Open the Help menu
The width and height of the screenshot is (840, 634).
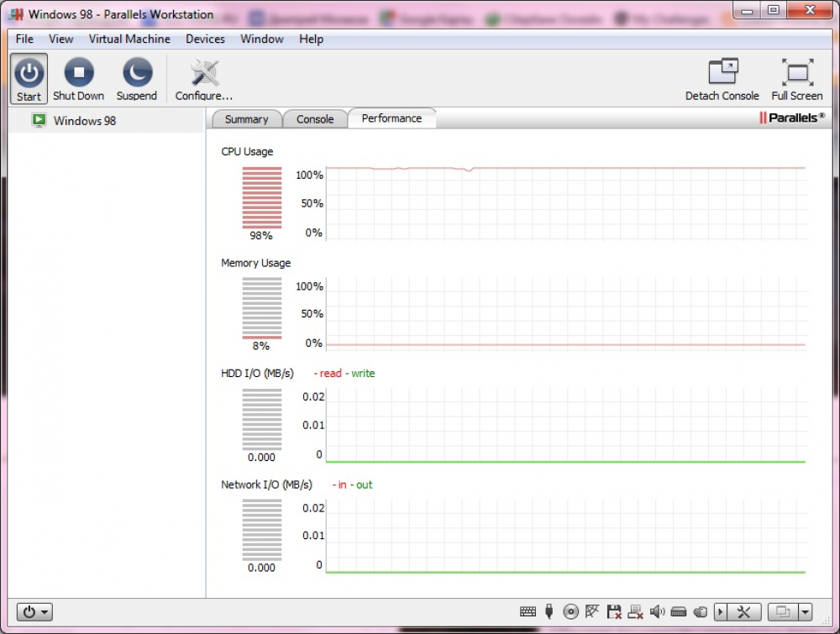pos(312,39)
